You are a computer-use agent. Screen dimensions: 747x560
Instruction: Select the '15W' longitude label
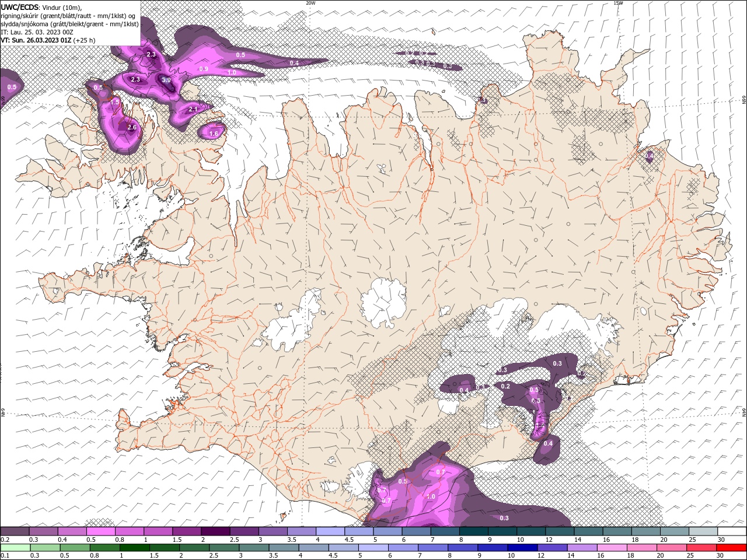[618, 3]
